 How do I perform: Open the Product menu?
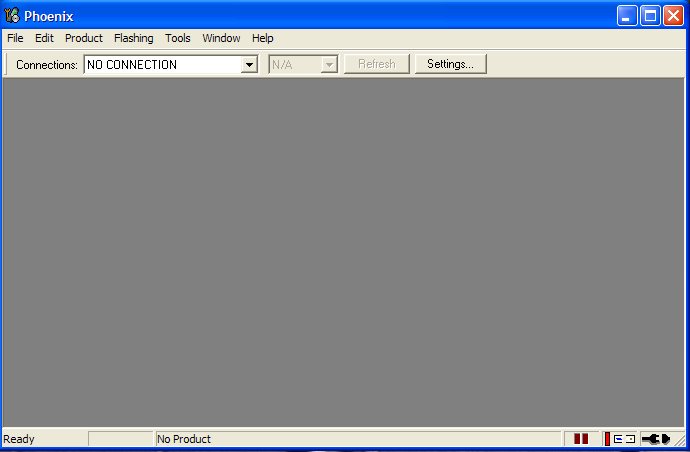pos(84,38)
